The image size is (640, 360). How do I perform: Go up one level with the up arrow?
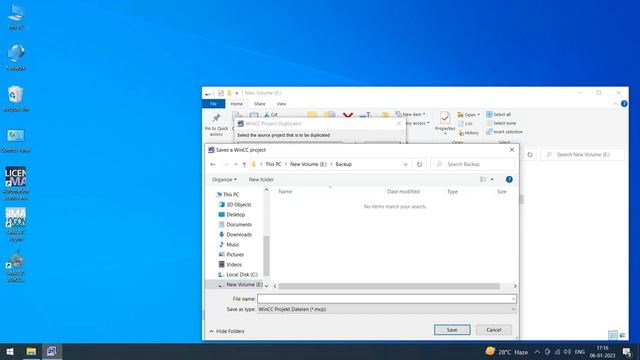[x=244, y=164]
